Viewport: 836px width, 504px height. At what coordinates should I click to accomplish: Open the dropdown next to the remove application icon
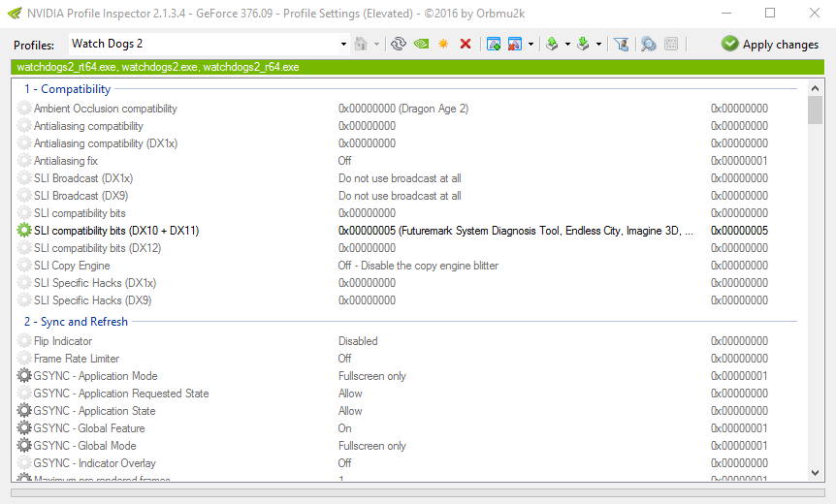pos(531,45)
